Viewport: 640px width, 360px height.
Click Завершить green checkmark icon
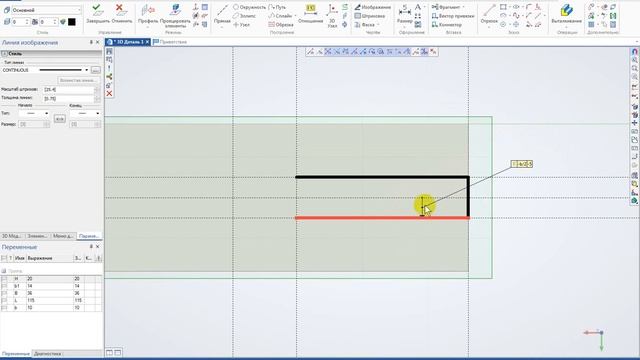click(97, 9)
